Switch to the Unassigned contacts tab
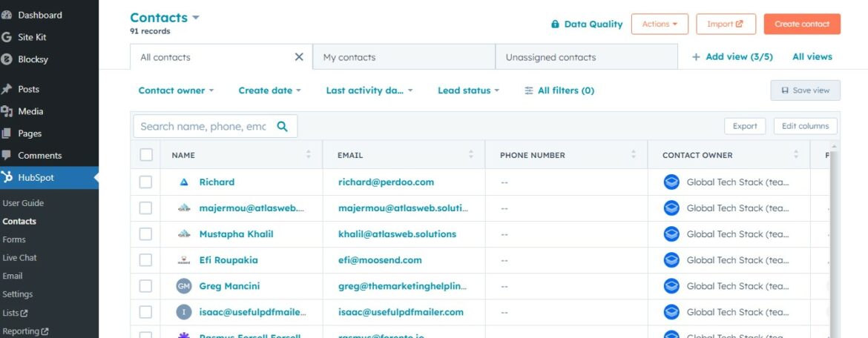The image size is (868, 338). (586, 57)
